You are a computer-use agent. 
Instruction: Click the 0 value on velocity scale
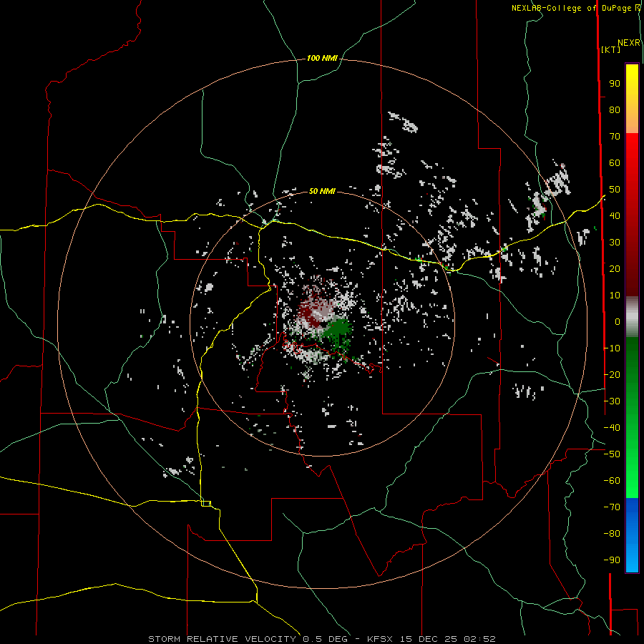[x=618, y=321]
